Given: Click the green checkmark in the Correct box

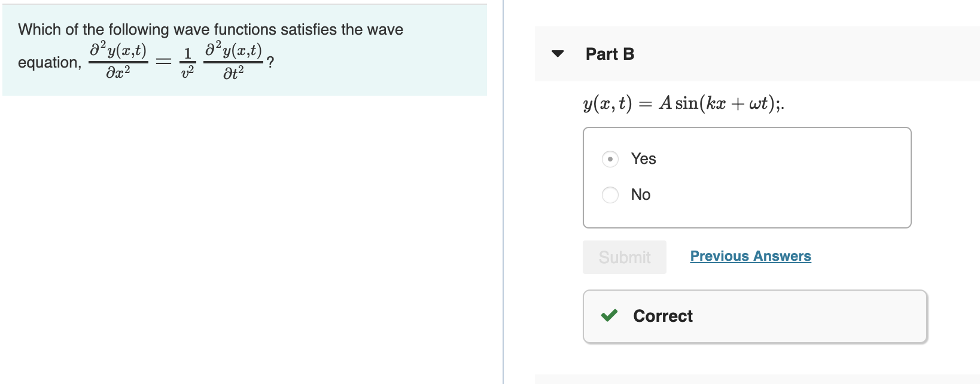Looking at the screenshot, I should point(610,316).
